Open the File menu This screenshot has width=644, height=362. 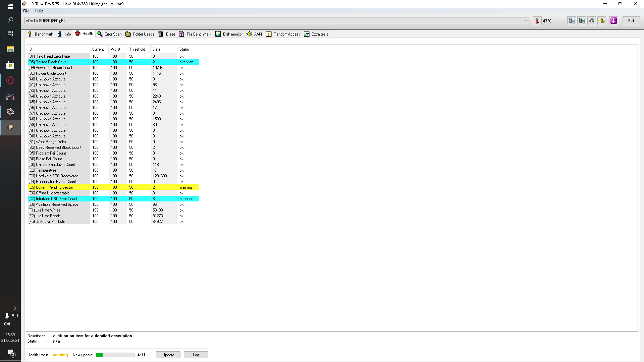(26, 11)
